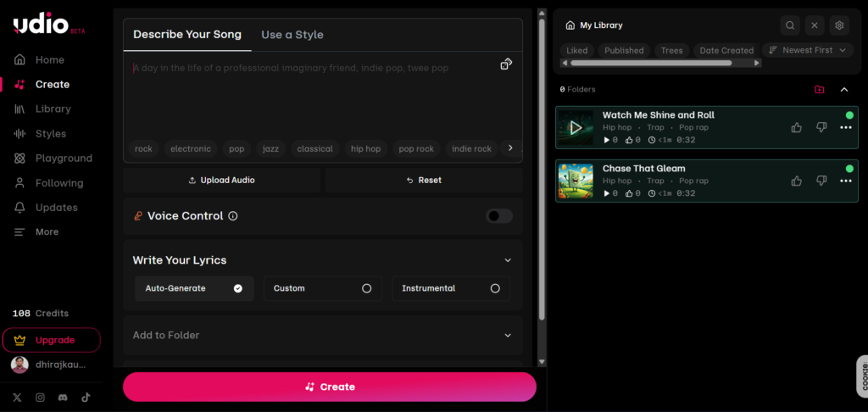Filter library by Date Created

click(x=726, y=50)
